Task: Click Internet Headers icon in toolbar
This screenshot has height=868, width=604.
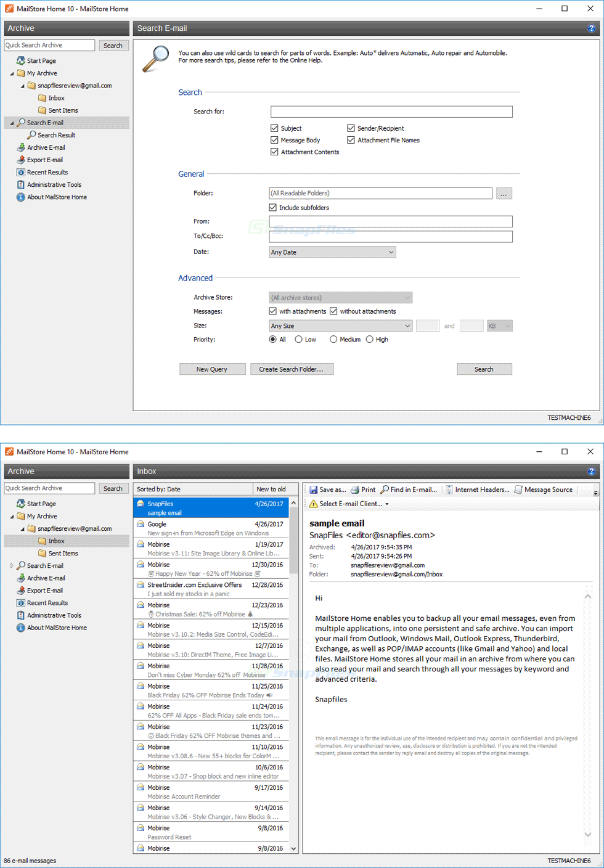Action: (449, 489)
